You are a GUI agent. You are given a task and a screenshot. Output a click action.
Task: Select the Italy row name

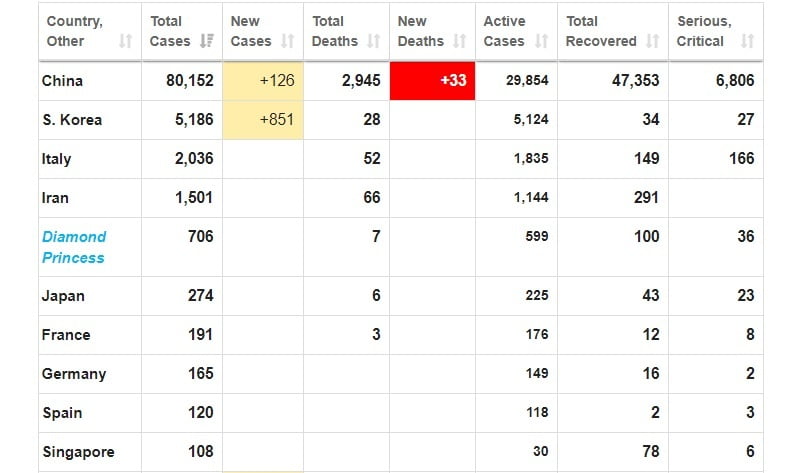[57, 159]
